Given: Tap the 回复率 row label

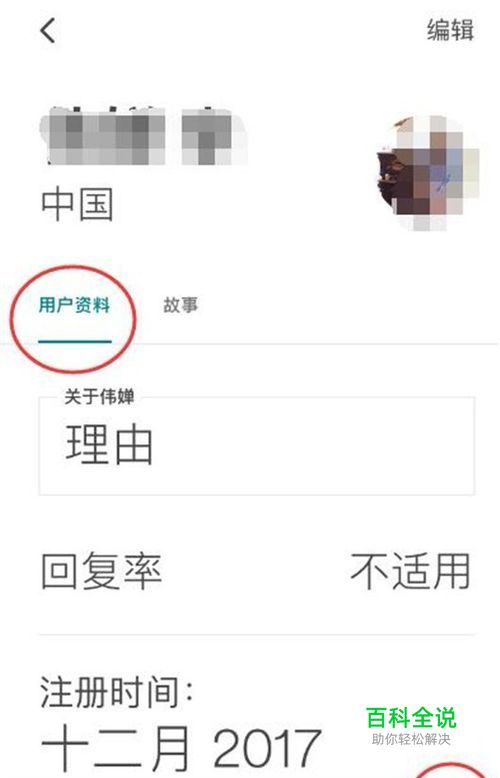Looking at the screenshot, I should tap(101, 572).
